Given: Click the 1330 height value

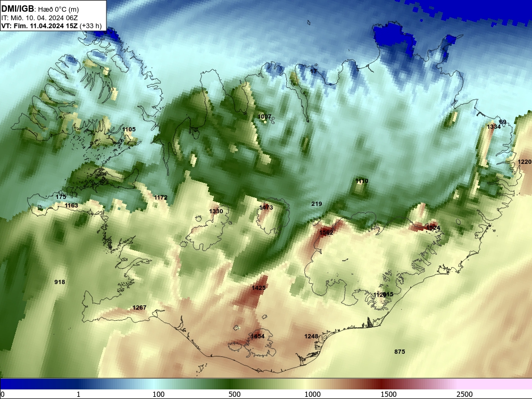Looking at the screenshot, I should (216, 211).
